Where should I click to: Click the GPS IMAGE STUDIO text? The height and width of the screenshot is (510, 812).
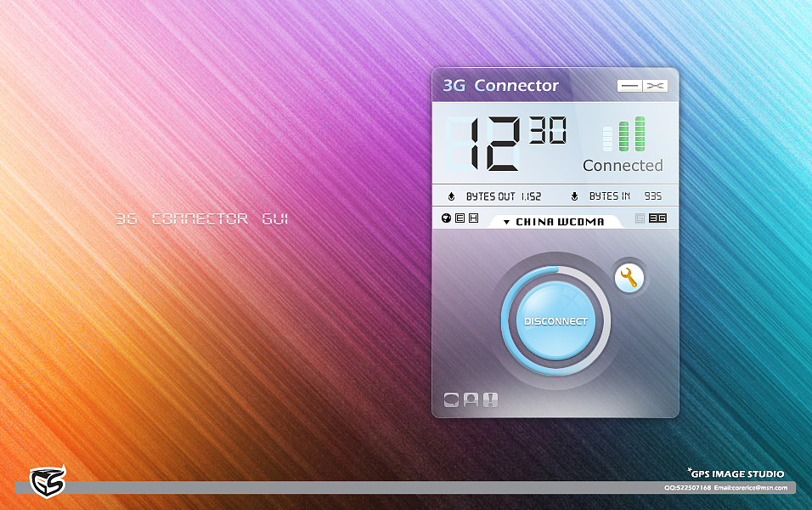(x=737, y=473)
